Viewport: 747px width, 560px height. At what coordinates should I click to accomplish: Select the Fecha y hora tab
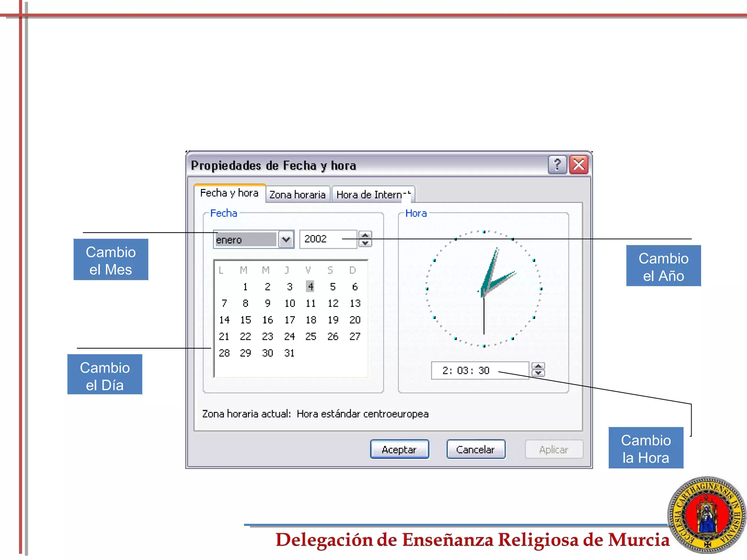click(229, 193)
